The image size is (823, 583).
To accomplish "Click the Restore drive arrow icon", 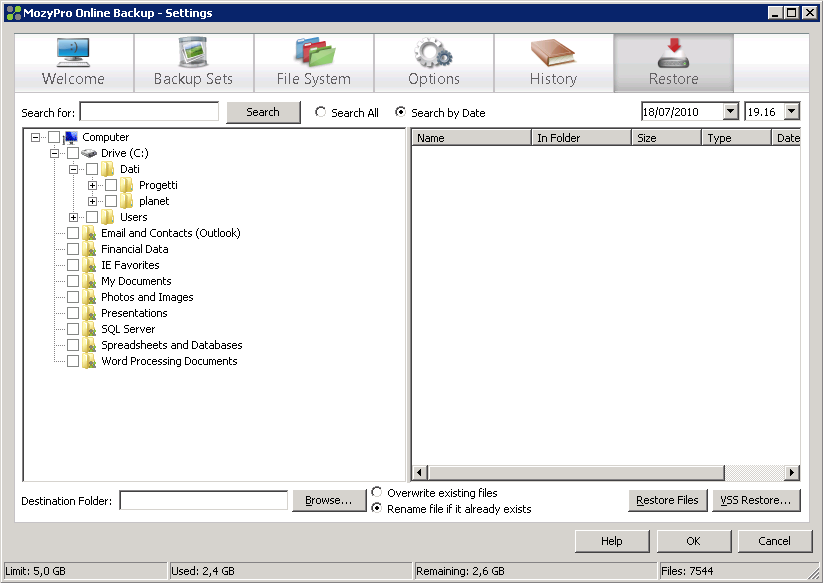I will (674, 52).
